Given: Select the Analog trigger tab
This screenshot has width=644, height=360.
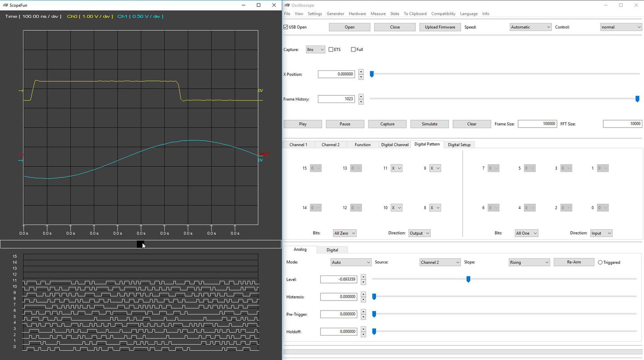Looking at the screenshot, I should pyautogui.click(x=300, y=249).
